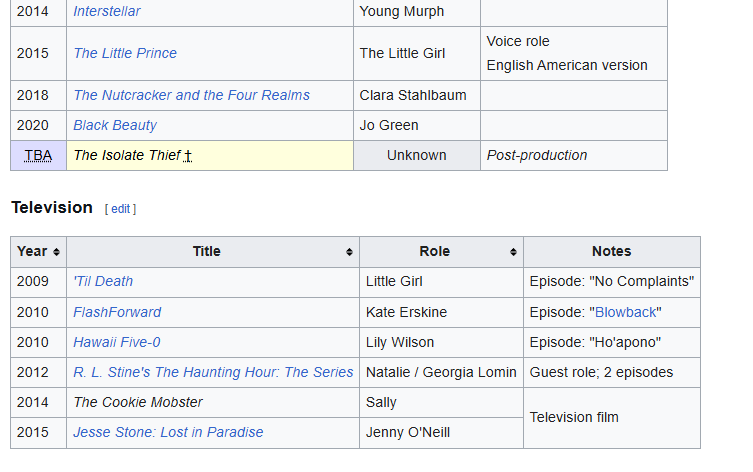Select the Natalie / Georgia Lomin cell
The image size is (753, 472).
point(441,372)
